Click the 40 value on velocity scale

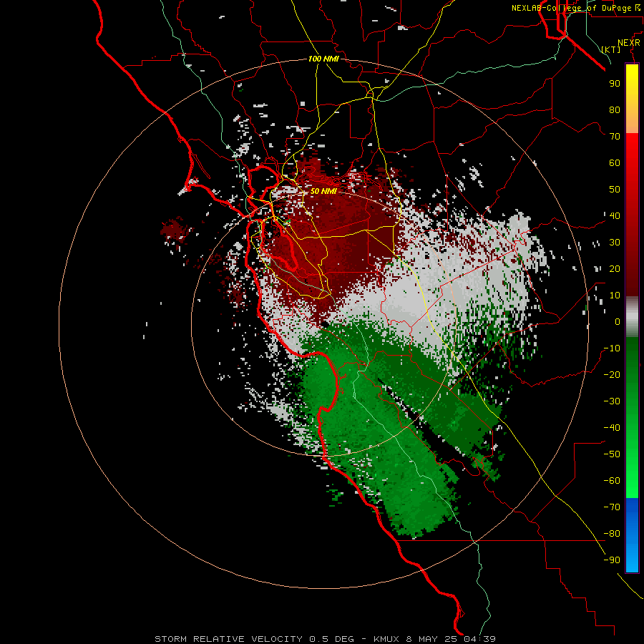[x=615, y=216]
